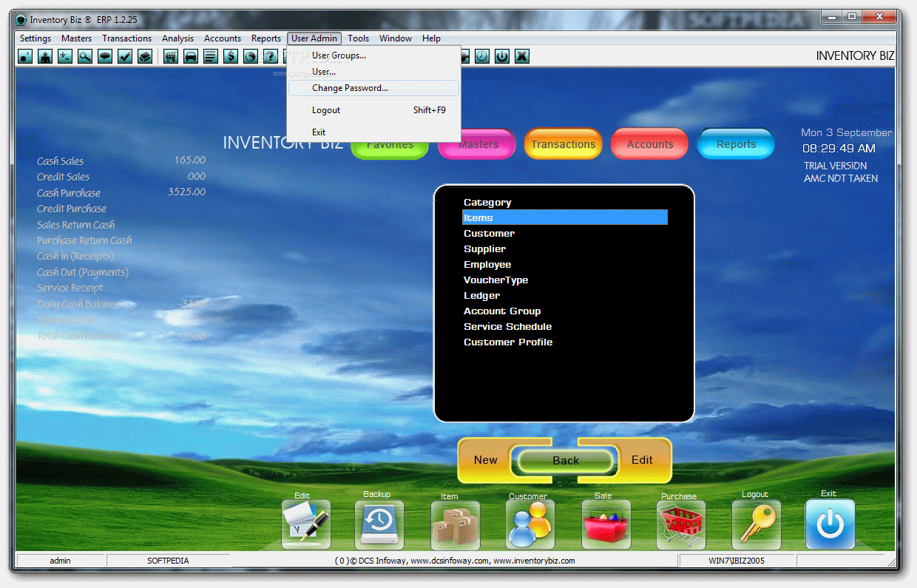The width and height of the screenshot is (917, 588).
Task: Select the highlighted Items list entry
Action: click(x=565, y=217)
